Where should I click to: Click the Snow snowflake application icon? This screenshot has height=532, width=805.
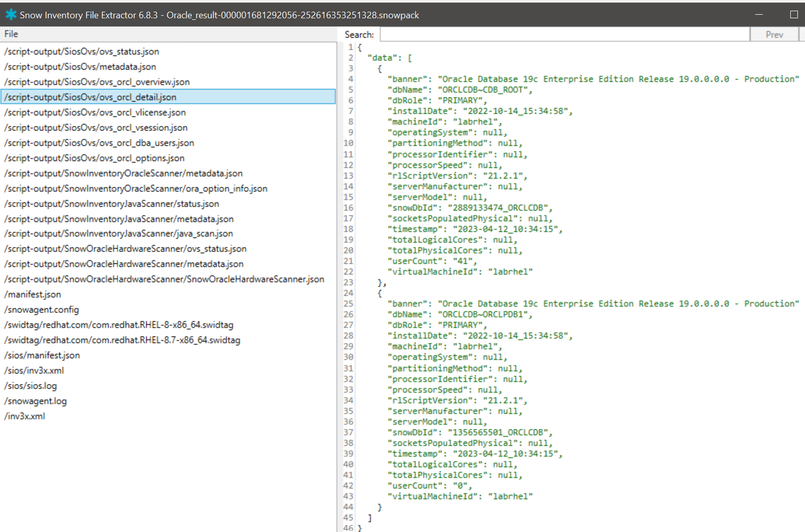[11, 15]
